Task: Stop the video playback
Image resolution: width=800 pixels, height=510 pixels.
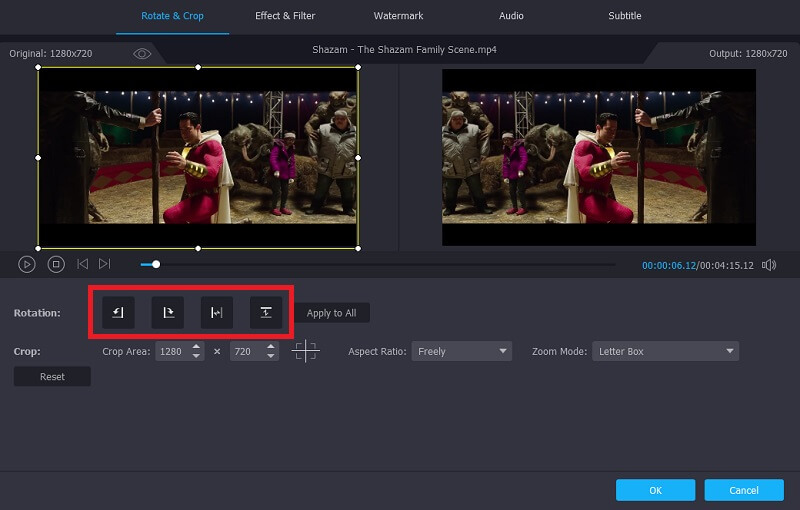Action: [56, 264]
